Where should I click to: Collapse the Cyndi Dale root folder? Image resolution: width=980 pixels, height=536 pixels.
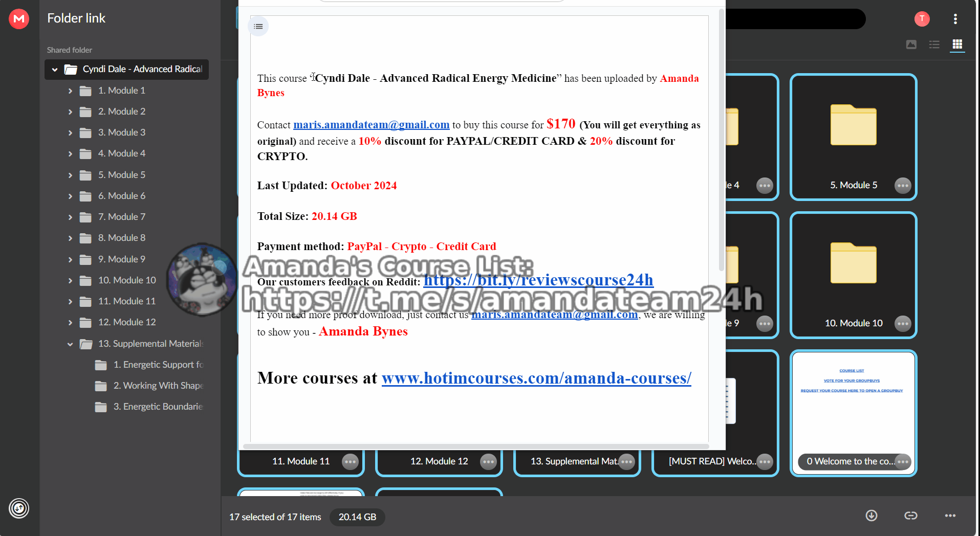[x=55, y=70]
